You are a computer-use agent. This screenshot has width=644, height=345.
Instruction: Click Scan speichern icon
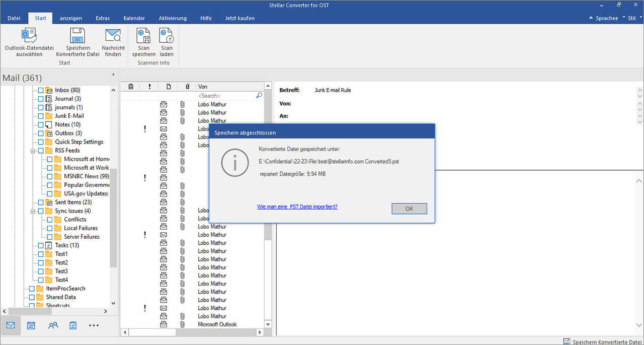[x=143, y=36]
